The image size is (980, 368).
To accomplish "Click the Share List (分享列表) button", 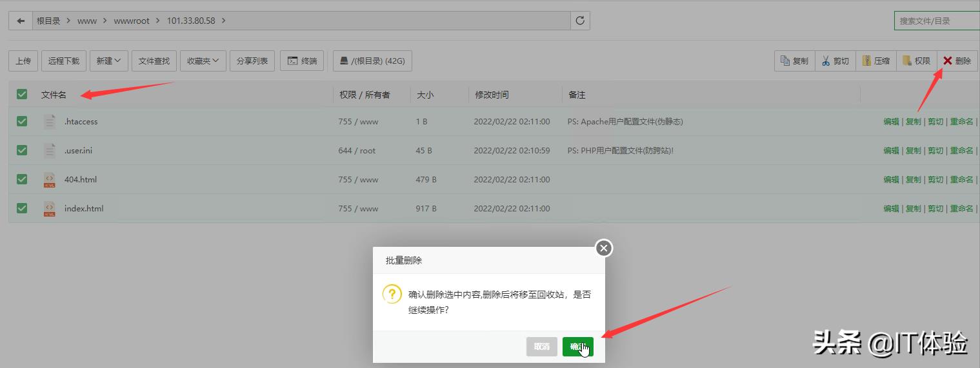I will click(252, 61).
